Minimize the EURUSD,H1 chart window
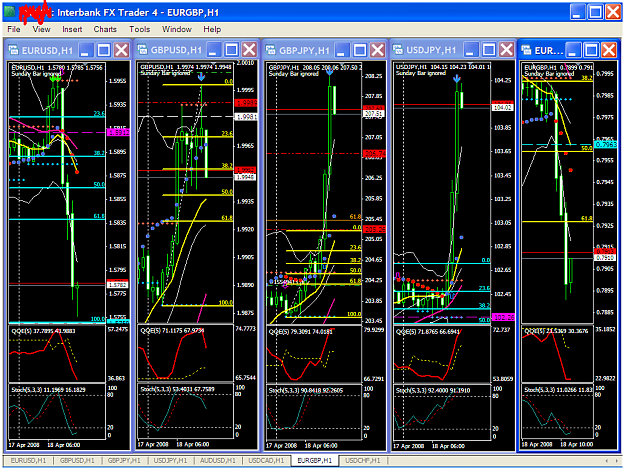Screen dimensions: 625x470 pyautogui.click(x=86, y=50)
